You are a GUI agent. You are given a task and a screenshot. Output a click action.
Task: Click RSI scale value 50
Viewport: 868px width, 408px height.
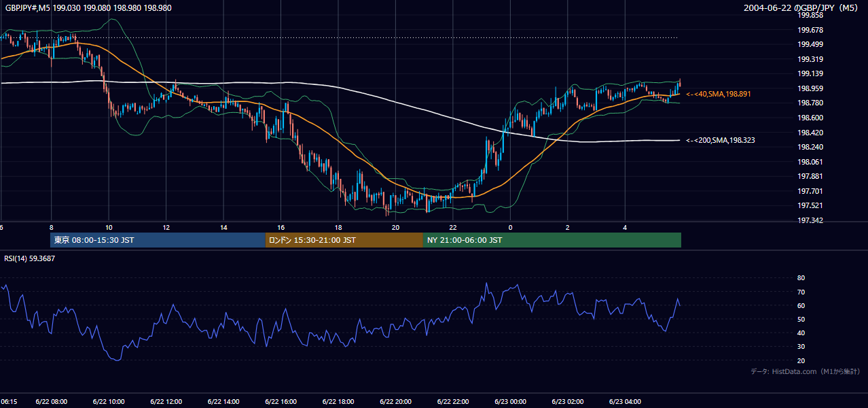coord(801,319)
